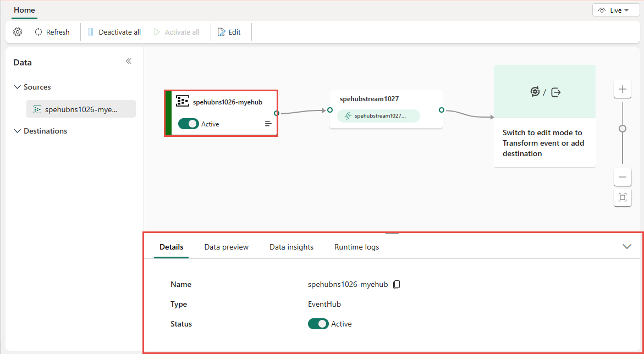Collapse the Data pane with double chevron
The image size is (644, 354).
coord(129,61)
